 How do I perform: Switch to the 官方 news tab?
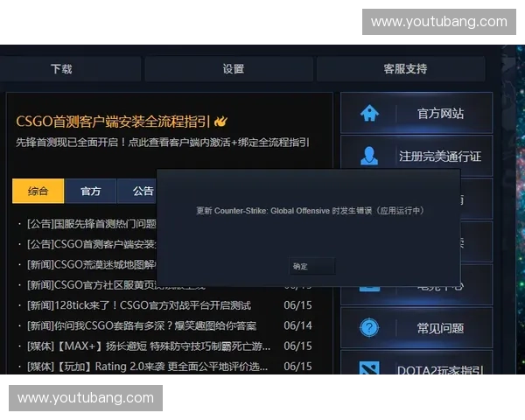coord(90,191)
